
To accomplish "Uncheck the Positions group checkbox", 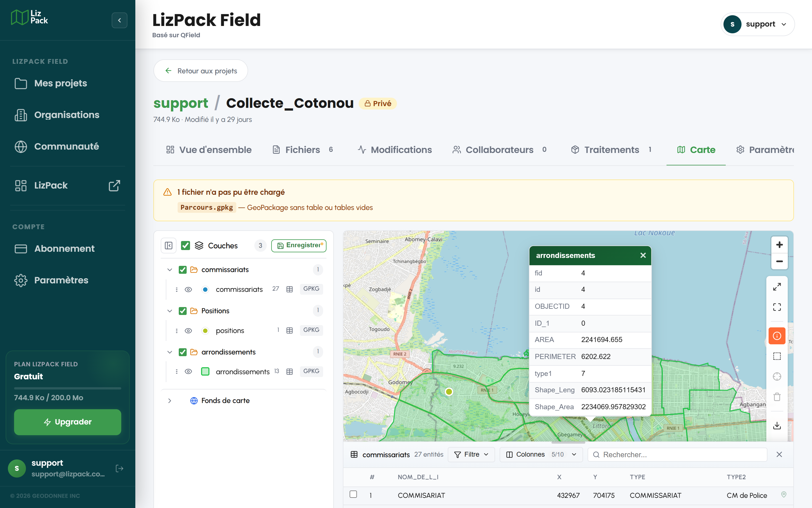I will pos(182,311).
